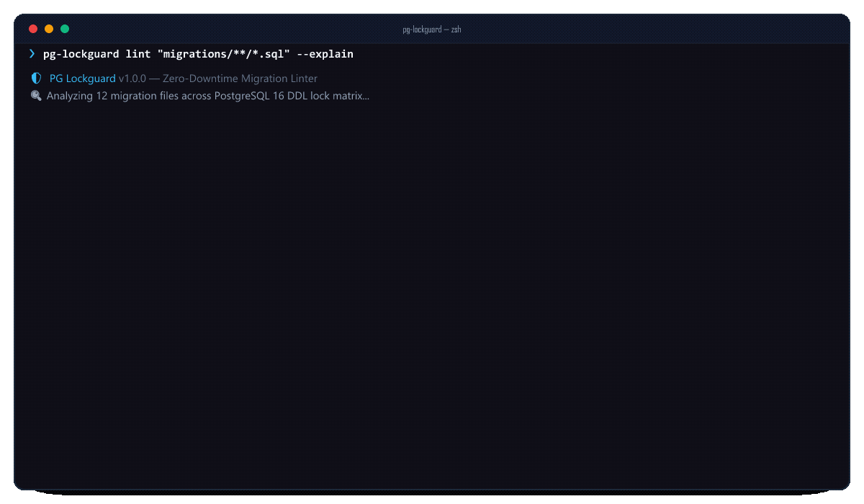Image resolution: width=864 pixels, height=504 pixels.
Task: Click the blue shield icon beside PG Lockguard
Action: pyautogui.click(x=36, y=78)
